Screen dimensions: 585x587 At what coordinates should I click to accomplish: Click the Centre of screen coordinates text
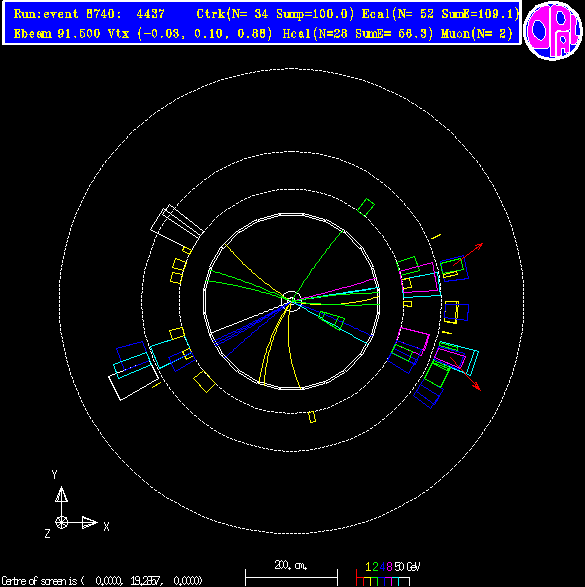coord(101,581)
